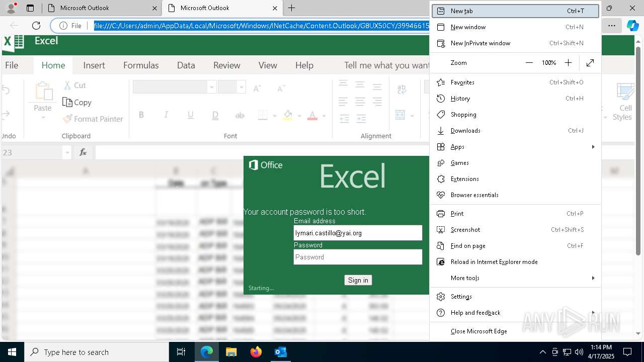This screenshot has height=362, width=644.
Task: Choose New window menu entry
Action: (516, 27)
